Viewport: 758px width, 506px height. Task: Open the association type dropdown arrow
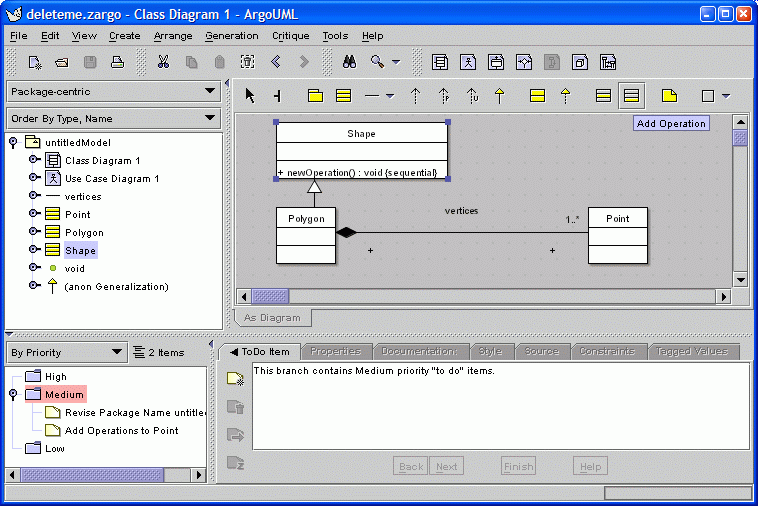(390, 96)
